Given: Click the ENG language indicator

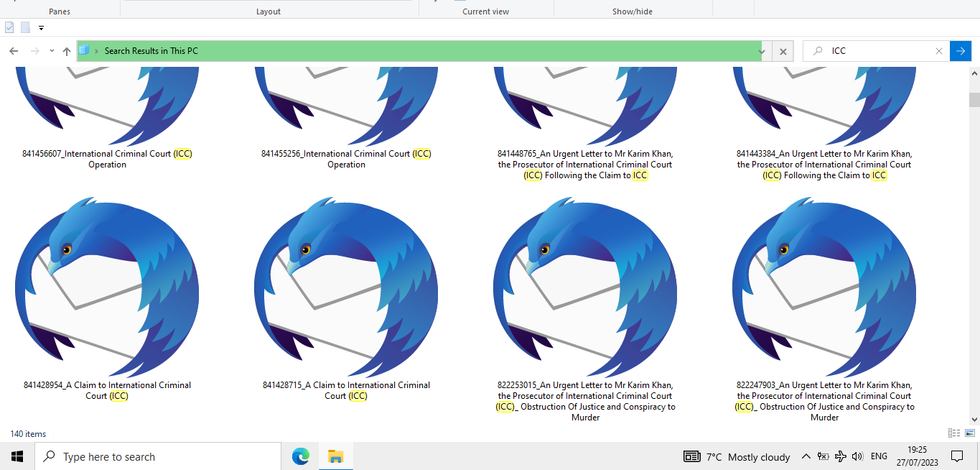Looking at the screenshot, I should (x=879, y=456).
